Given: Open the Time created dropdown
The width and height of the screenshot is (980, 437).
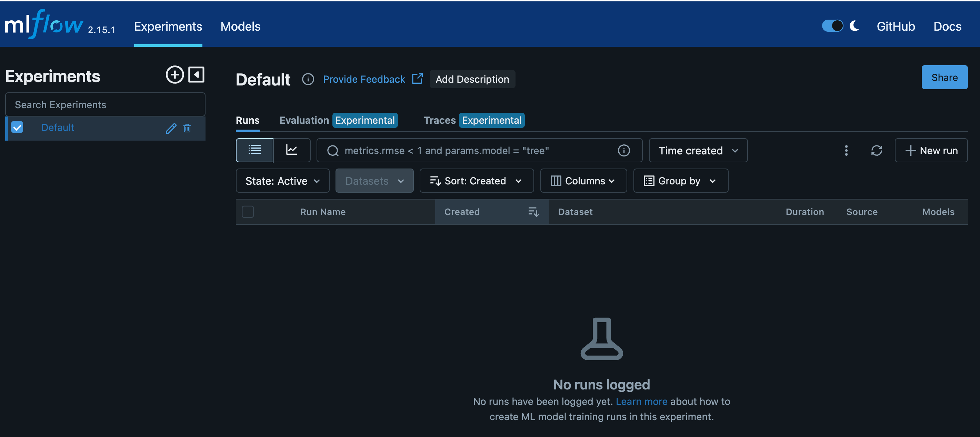Looking at the screenshot, I should point(698,151).
